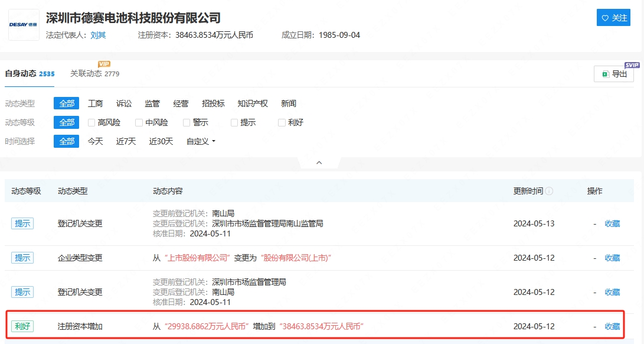644x344 pixels.
Task: Click the Excel 导出 export button
Action: [614, 74]
